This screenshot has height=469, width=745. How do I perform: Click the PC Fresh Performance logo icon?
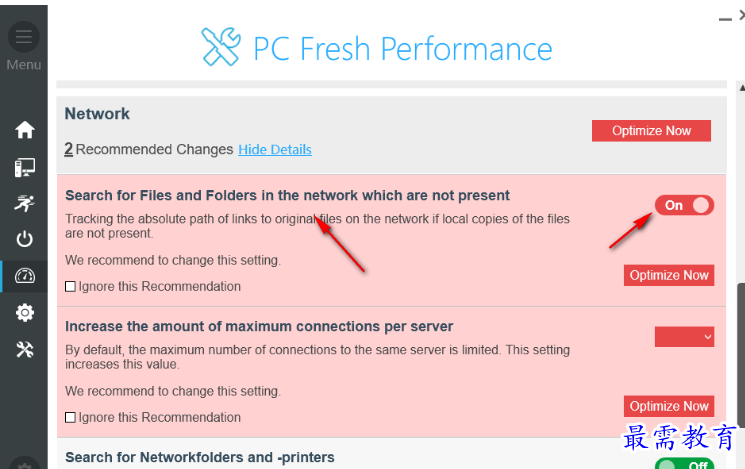click(220, 47)
